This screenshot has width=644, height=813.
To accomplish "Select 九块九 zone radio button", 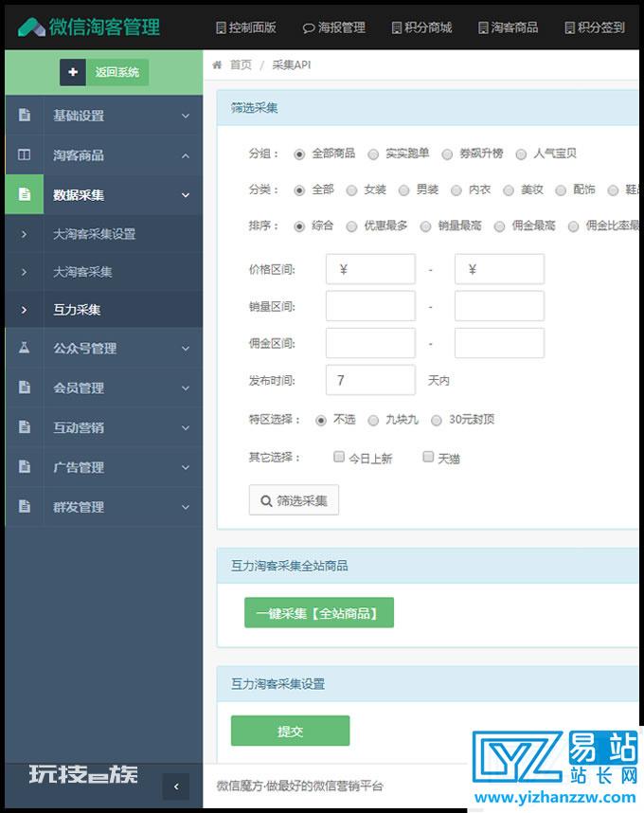I will (x=373, y=421).
